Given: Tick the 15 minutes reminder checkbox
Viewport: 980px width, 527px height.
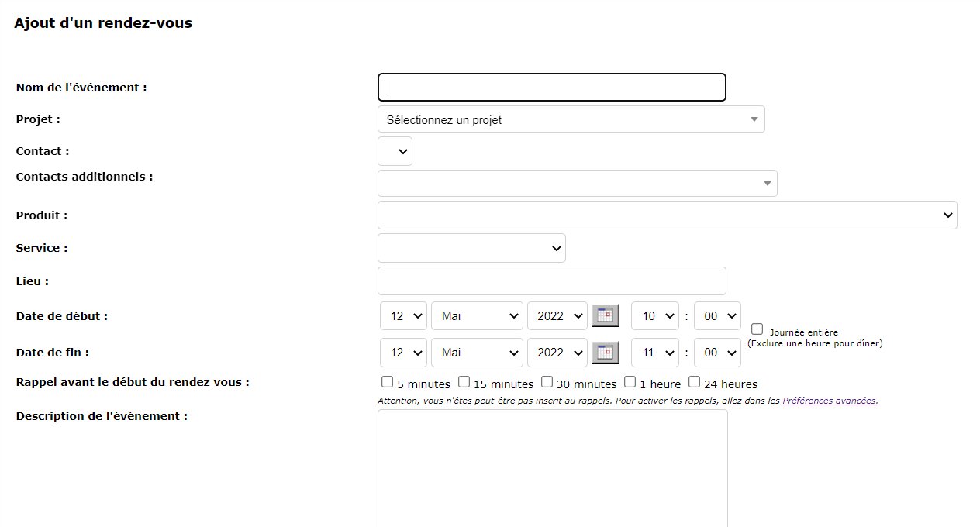Looking at the screenshot, I should [464, 382].
